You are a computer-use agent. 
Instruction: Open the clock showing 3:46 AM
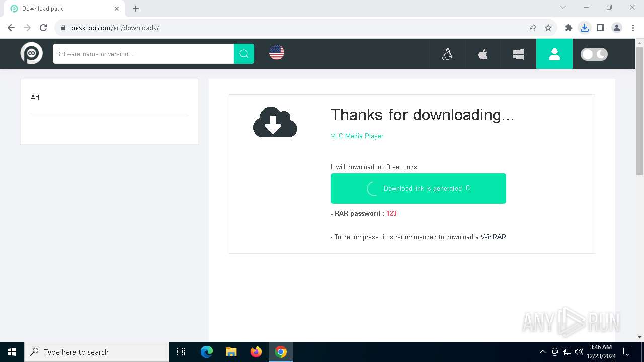point(601,352)
